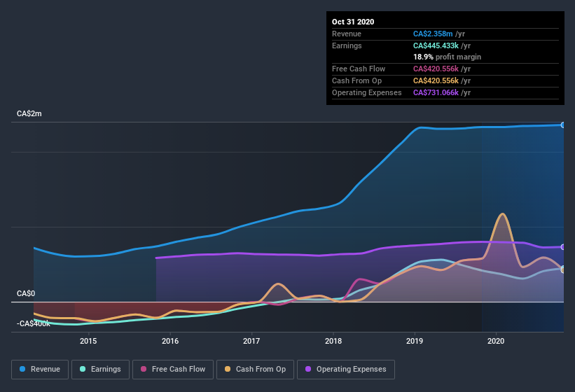
Task: Click the CA$0 y-axis label
Action: (26, 293)
